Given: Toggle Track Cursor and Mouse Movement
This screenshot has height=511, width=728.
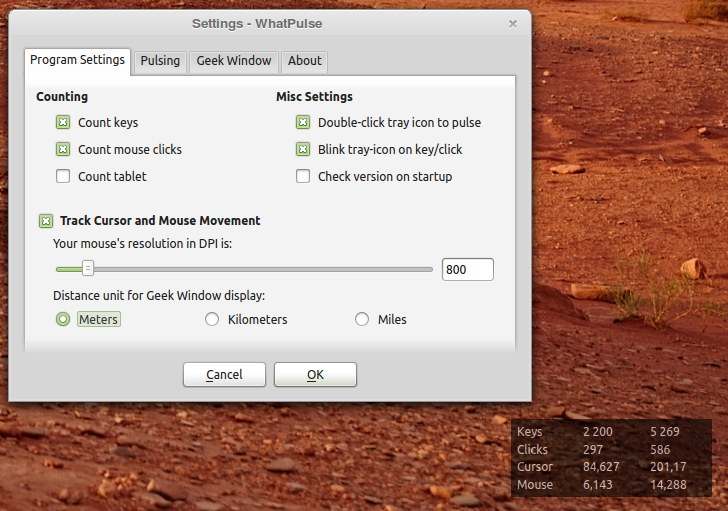Looking at the screenshot, I should 46,221.
